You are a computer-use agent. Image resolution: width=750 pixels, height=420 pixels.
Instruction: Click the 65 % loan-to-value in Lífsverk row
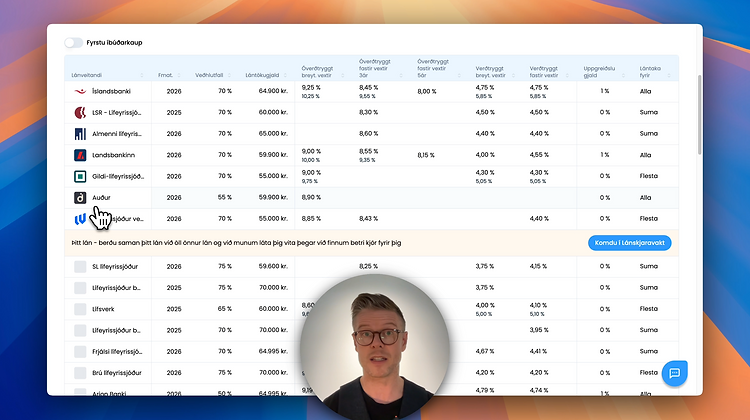225,309
